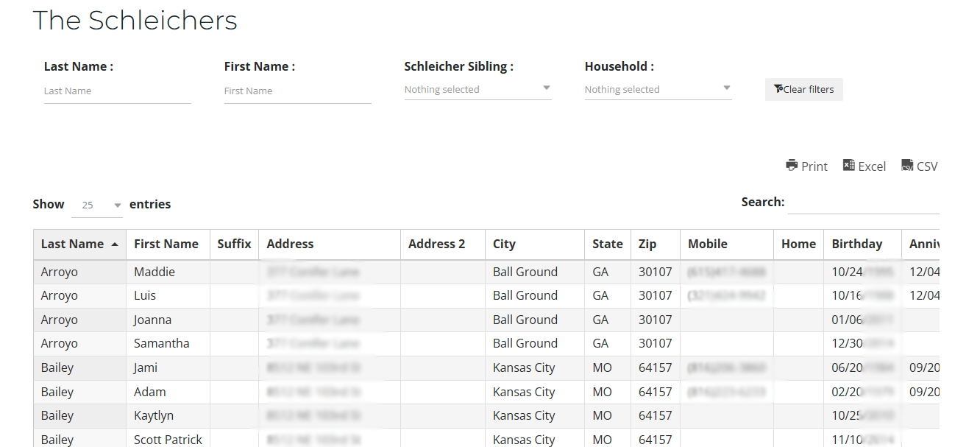Sort table by City column

[504, 244]
